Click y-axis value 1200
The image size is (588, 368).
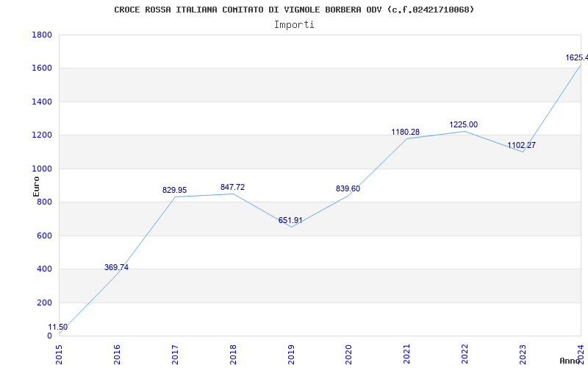[42, 135]
